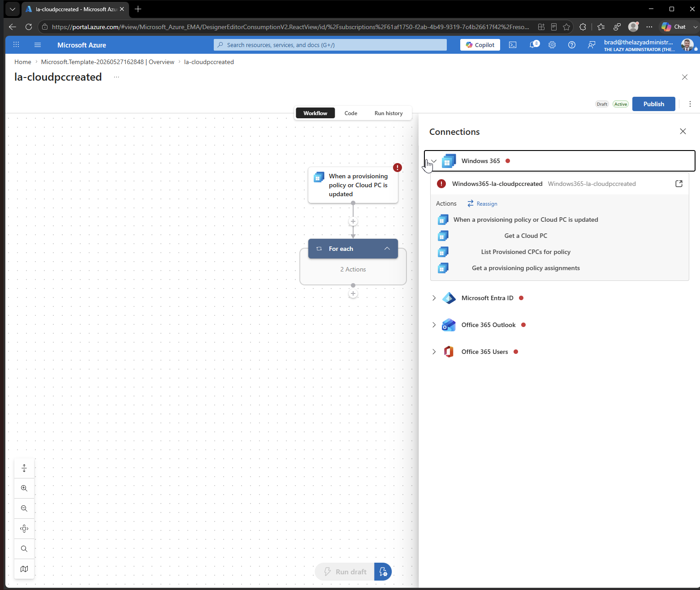
Task: Open the la-cloudpccreated ellipsis menu
Action: pyautogui.click(x=117, y=77)
